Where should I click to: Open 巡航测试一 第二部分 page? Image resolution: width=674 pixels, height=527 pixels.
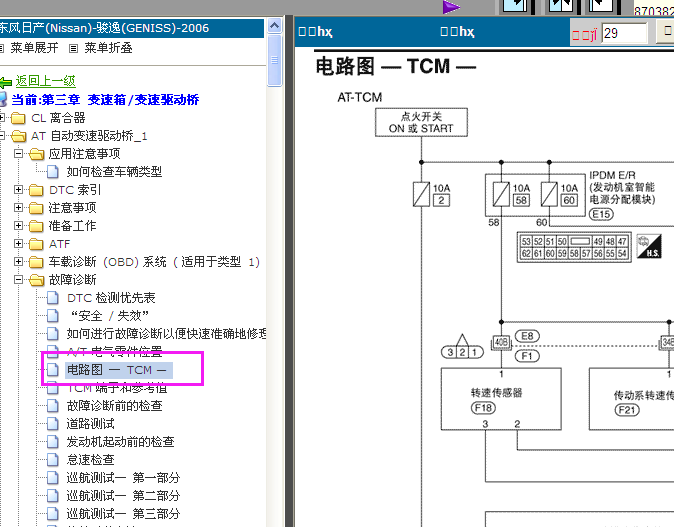pyautogui.click(x=123, y=496)
